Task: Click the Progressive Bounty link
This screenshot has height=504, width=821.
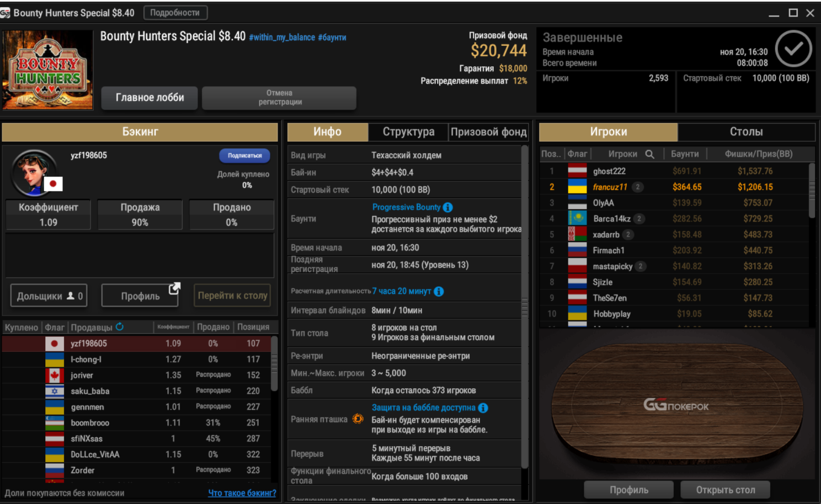Action: click(x=406, y=207)
